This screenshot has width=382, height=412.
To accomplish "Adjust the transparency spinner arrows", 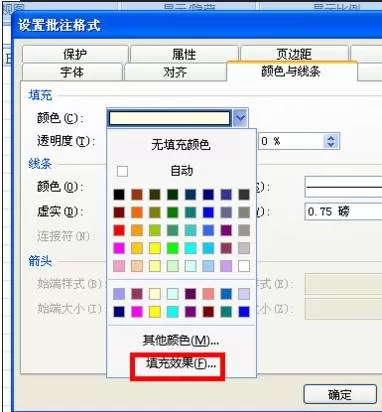I will click(331, 141).
